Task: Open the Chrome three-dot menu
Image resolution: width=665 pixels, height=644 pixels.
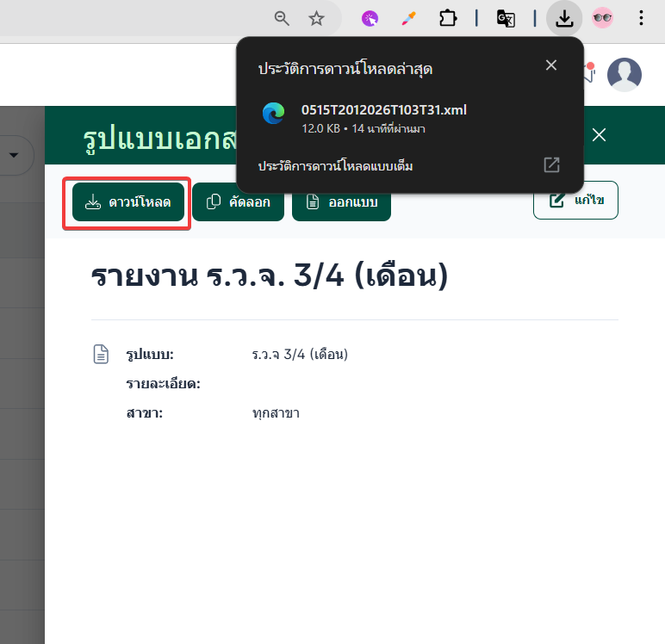Action: (641, 18)
